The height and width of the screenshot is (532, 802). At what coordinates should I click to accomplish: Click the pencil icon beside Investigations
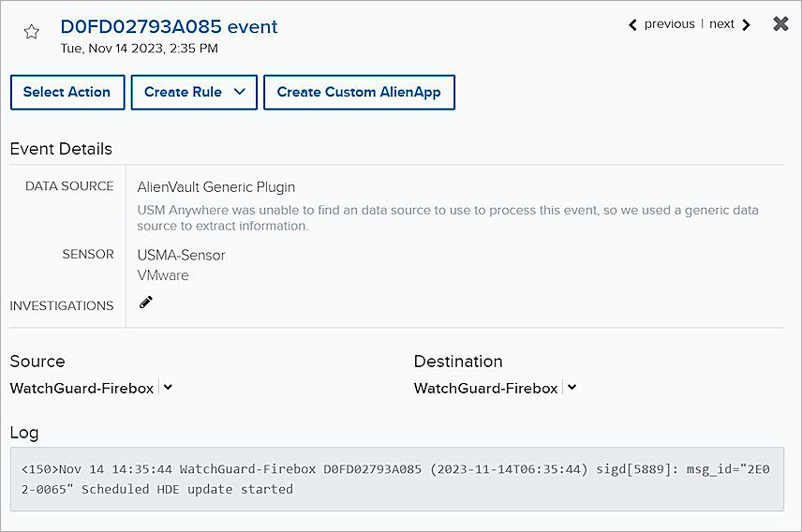coord(146,303)
